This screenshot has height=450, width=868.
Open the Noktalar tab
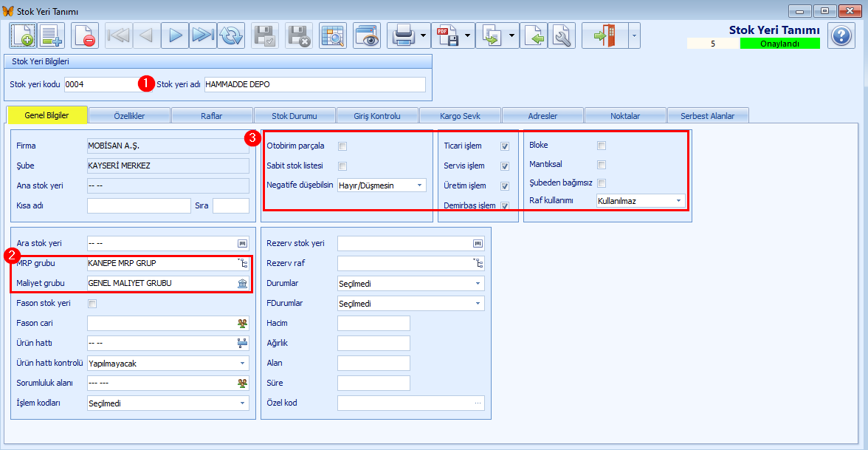pyautogui.click(x=626, y=115)
